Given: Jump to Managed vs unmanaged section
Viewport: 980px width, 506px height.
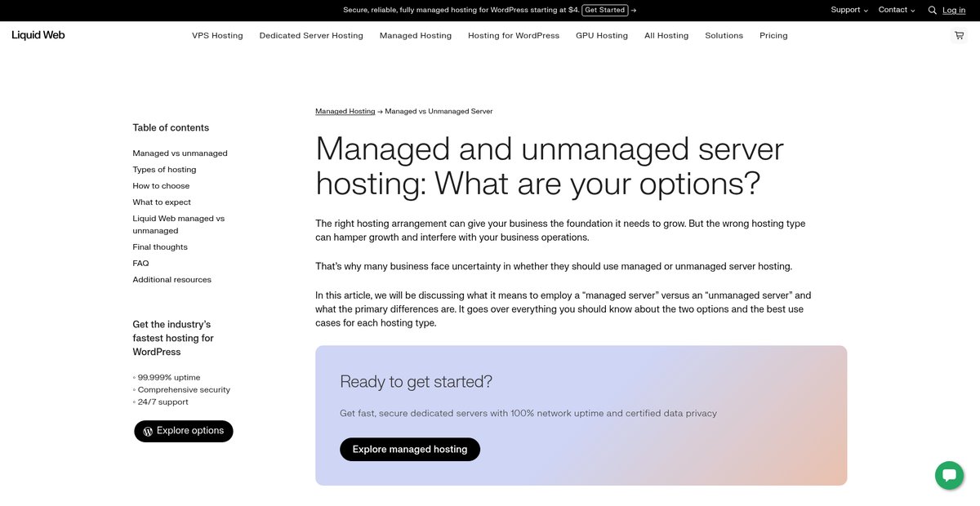Looking at the screenshot, I should [x=180, y=153].
